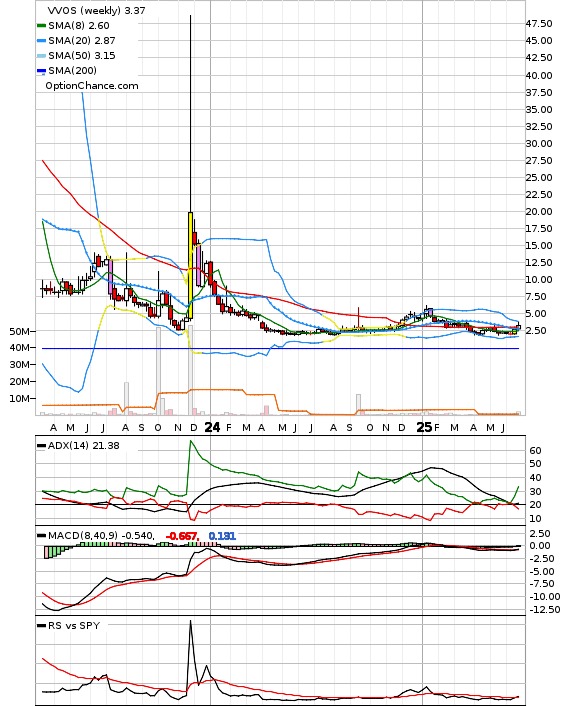Click the 20 level on ADX axis

[535, 505]
